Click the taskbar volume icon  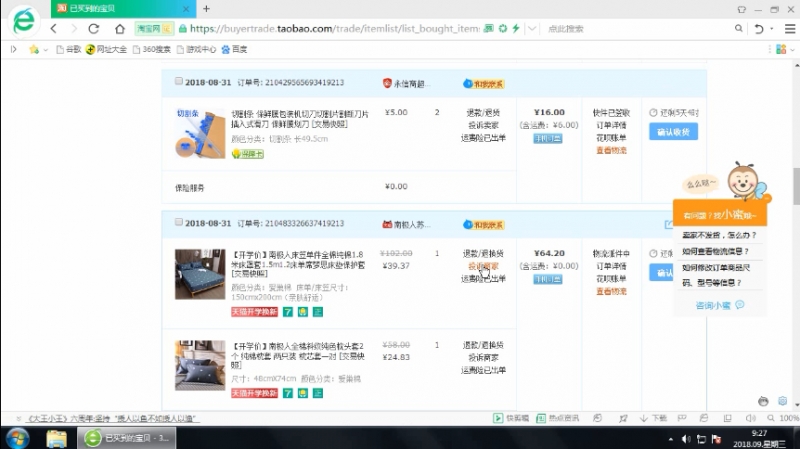tap(686, 439)
